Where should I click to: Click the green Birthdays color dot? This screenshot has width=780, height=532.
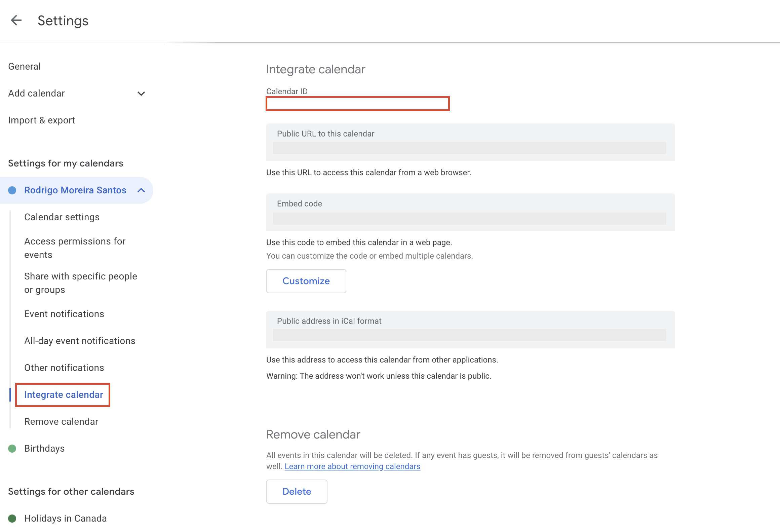[12, 449]
